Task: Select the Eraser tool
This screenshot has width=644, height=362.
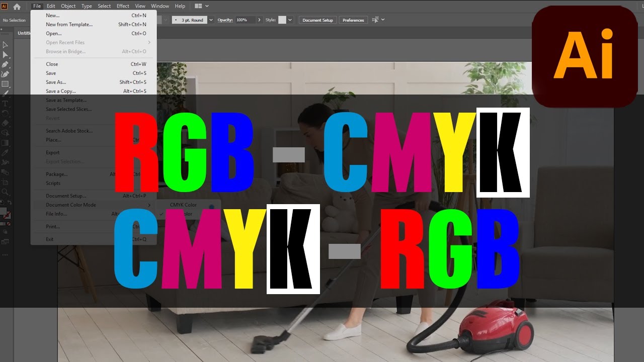Action: (6, 123)
